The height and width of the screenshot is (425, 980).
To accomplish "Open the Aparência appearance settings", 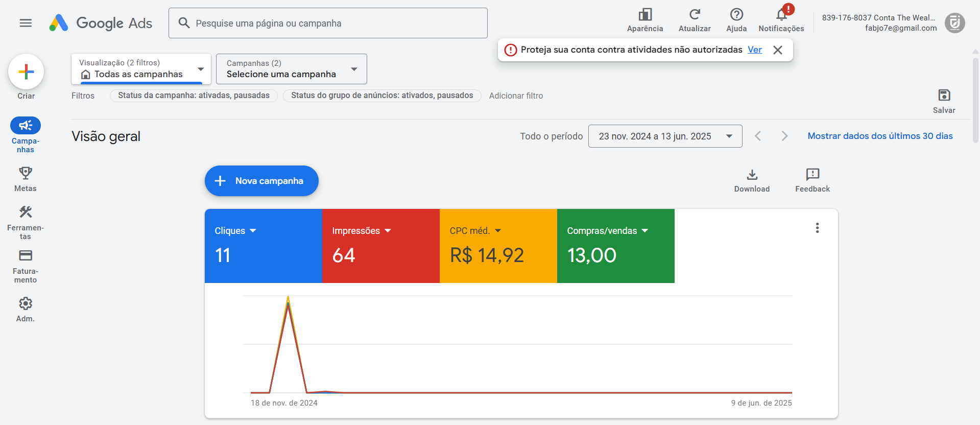I will tap(645, 21).
